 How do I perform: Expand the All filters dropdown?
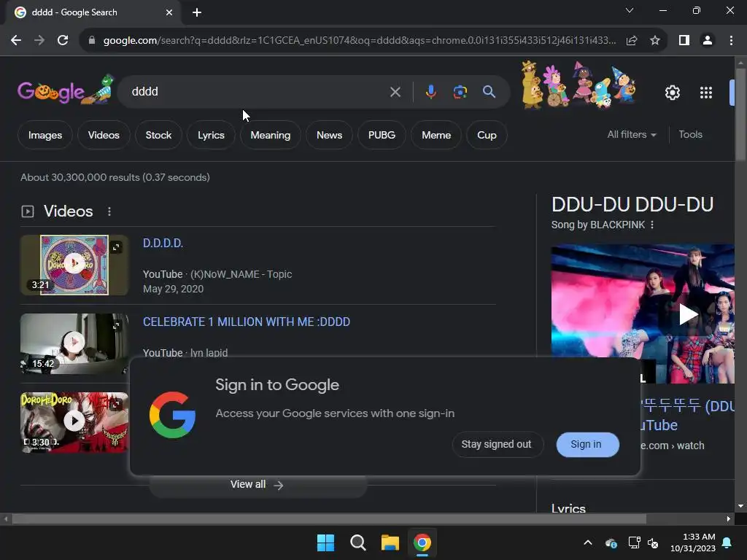click(632, 134)
